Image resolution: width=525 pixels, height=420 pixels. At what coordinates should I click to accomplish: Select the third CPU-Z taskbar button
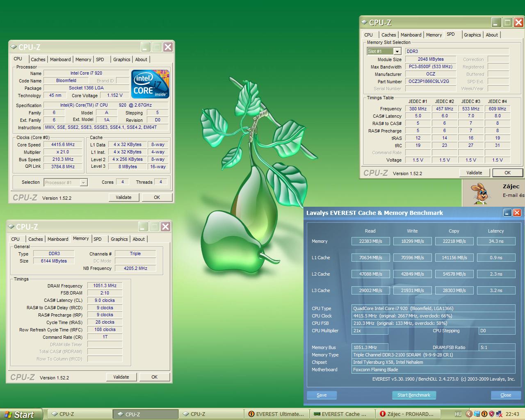click(x=211, y=414)
